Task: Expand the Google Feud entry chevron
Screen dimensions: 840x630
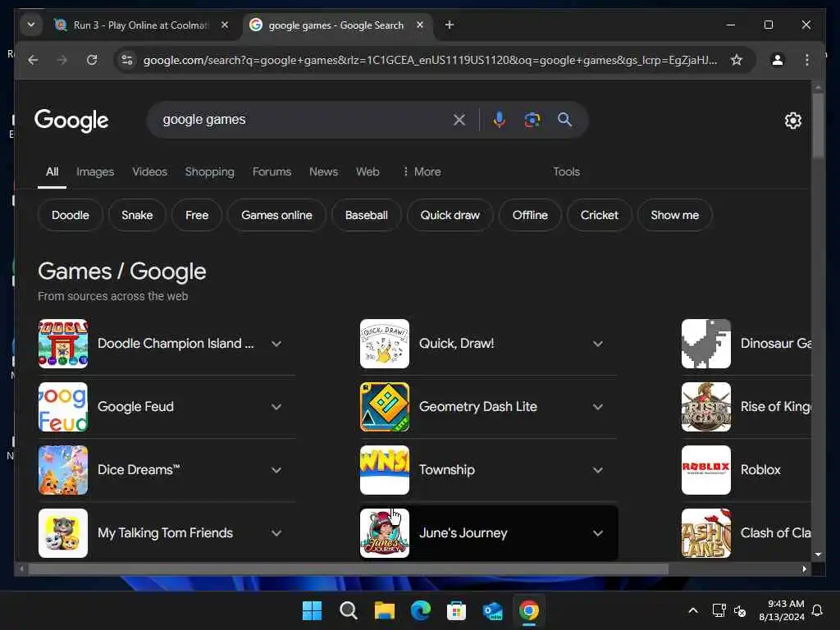Action: click(276, 407)
